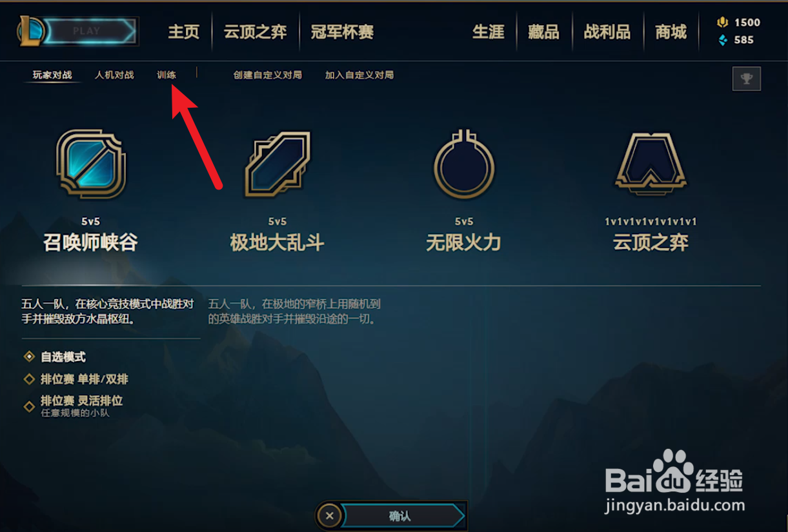Open the trophy icon button

tap(747, 79)
